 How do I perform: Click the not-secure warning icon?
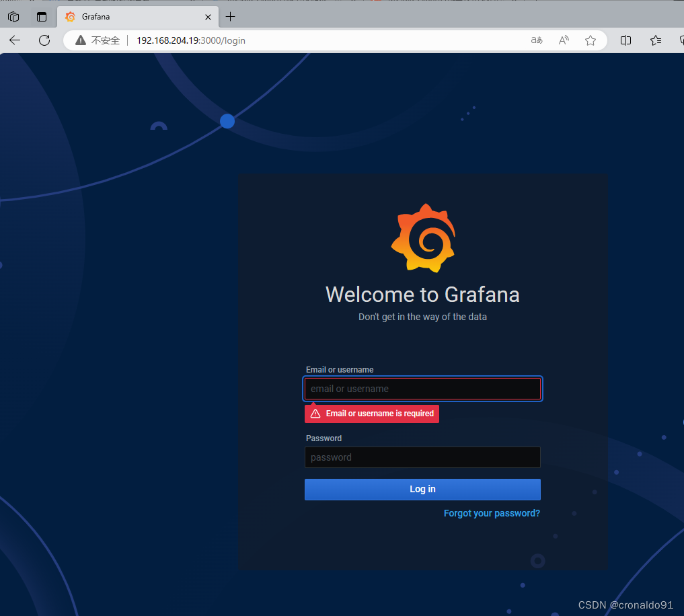[81, 40]
